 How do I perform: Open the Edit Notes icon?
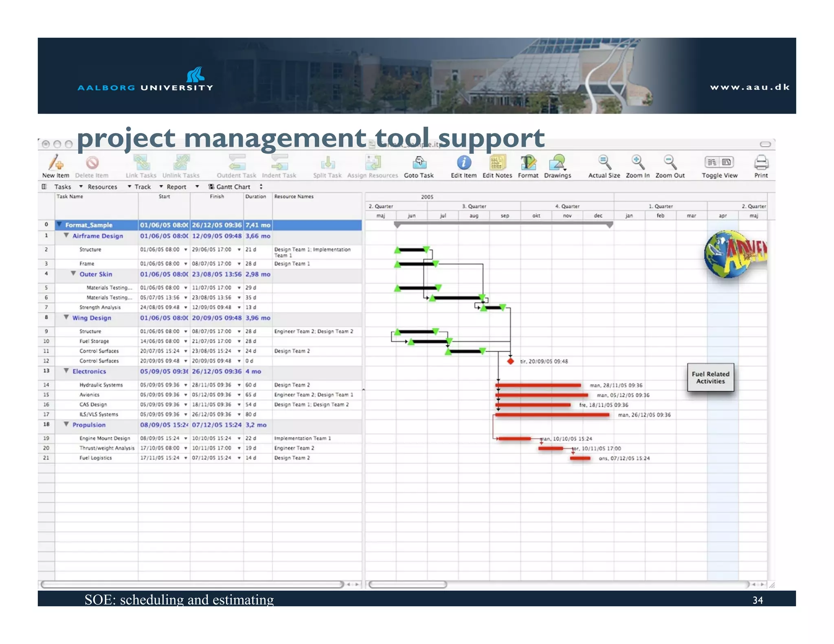click(497, 162)
